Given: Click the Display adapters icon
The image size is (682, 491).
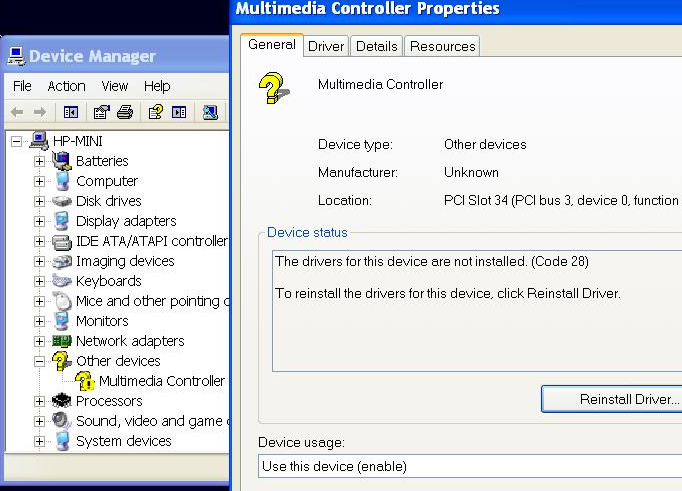Looking at the screenshot, I should point(62,221).
